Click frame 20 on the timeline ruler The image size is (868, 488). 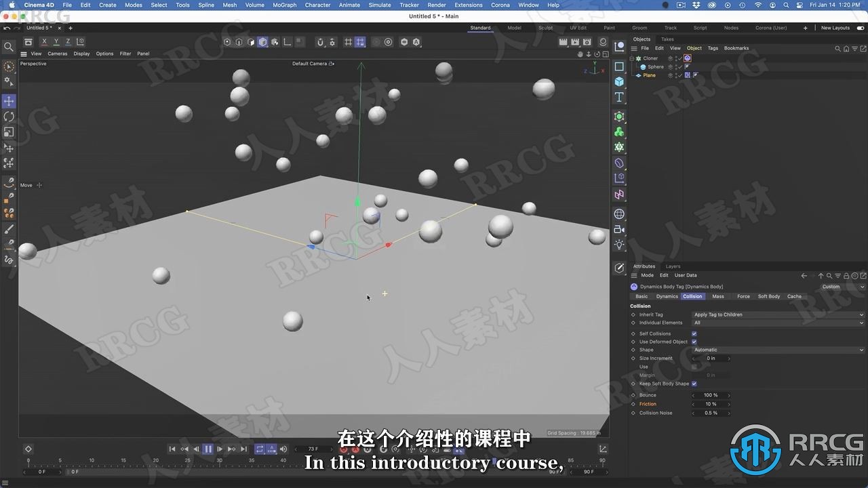pyautogui.click(x=156, y=460)
